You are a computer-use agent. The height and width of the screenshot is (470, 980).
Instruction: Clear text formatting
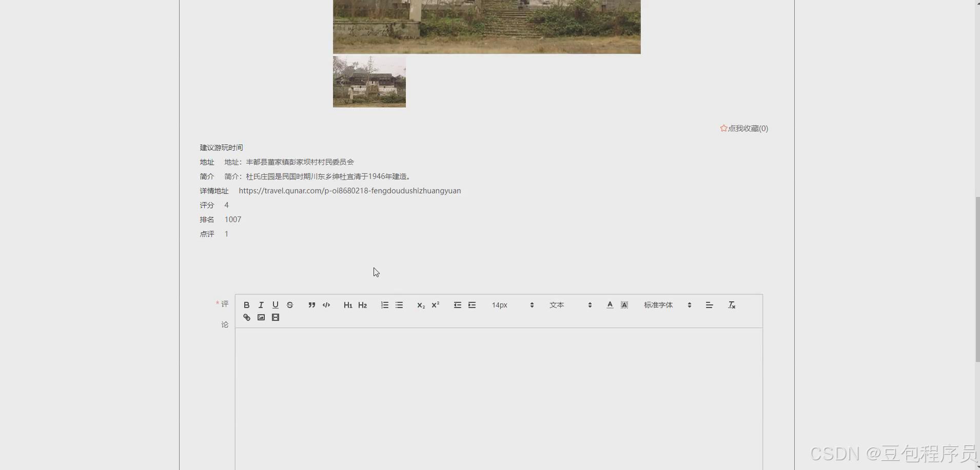coord(732,305)
